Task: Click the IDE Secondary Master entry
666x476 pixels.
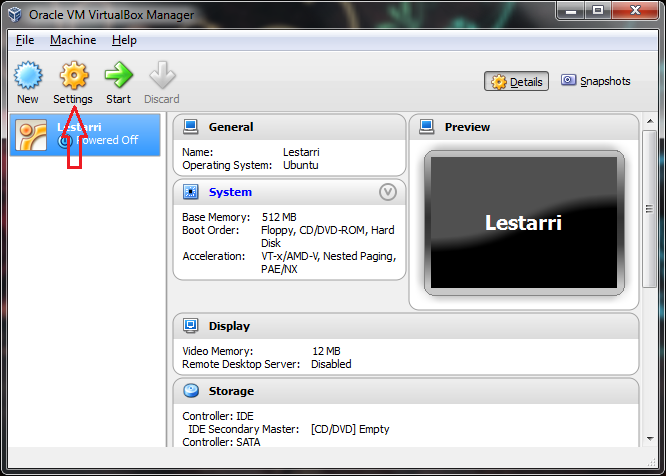Action: pos(289,429)
